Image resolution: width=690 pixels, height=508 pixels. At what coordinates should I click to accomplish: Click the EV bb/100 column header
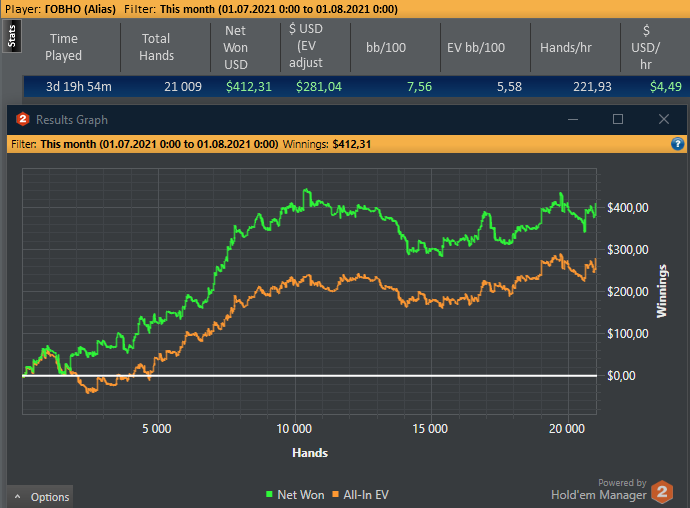click(x=476, y=48)
